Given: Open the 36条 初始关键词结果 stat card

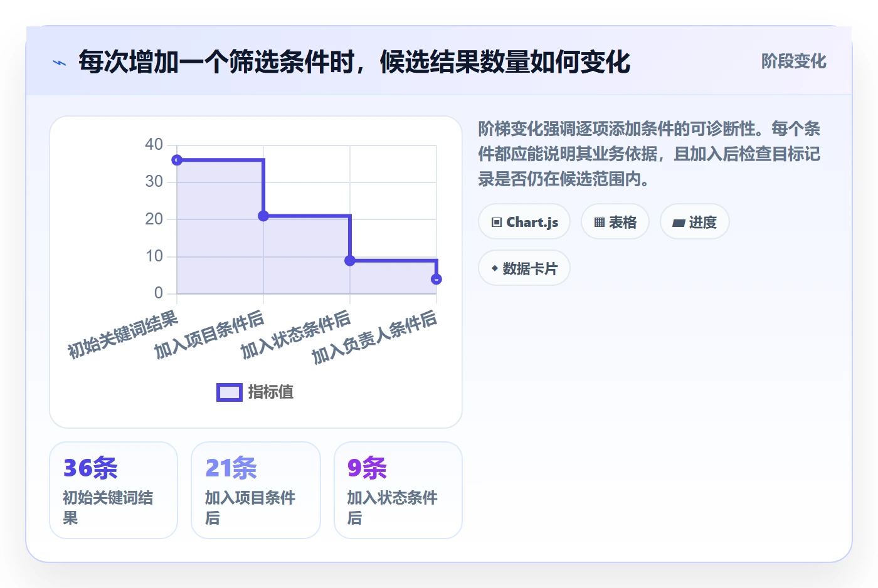Looking at the screenshot, I should pos(114,490).
